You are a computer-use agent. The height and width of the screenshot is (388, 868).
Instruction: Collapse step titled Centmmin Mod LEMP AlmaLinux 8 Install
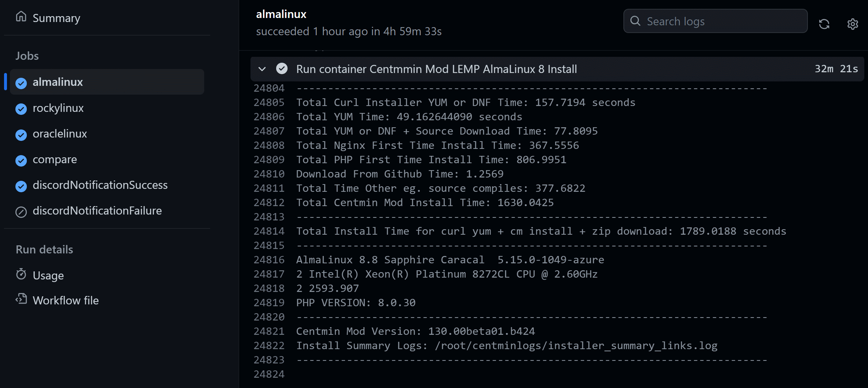click(x=557, y=69)
